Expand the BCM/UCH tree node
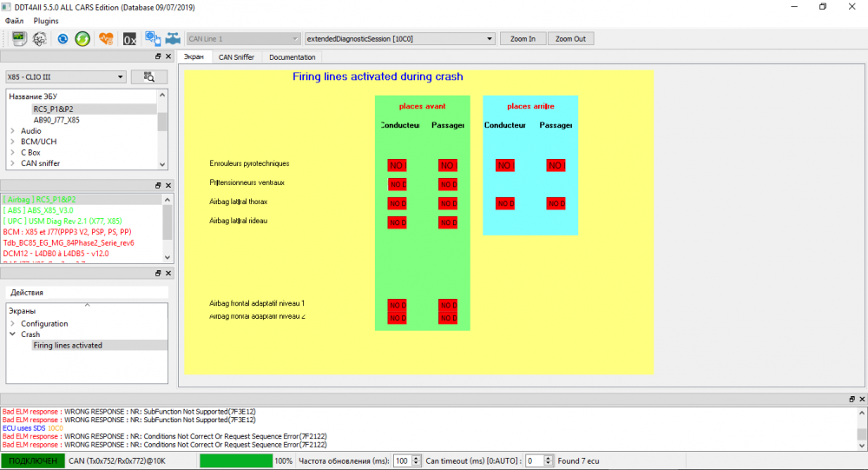 click(12, 142)
